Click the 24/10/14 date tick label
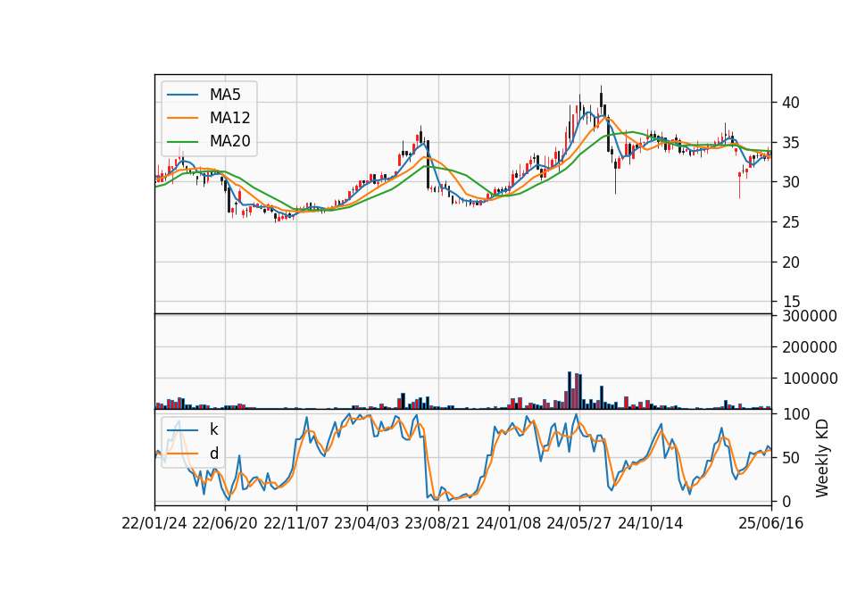The width and height of the screenshot is (857, 616). pos(651,524)
